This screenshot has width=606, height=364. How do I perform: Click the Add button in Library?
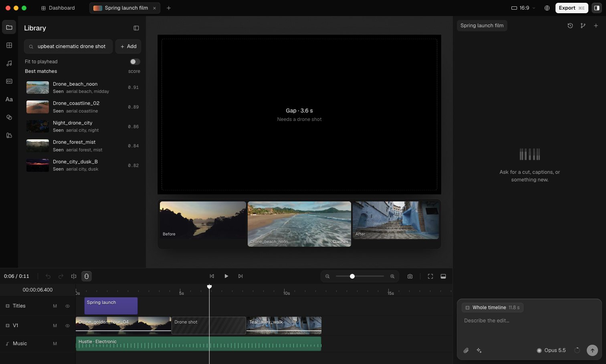point(128,46)
